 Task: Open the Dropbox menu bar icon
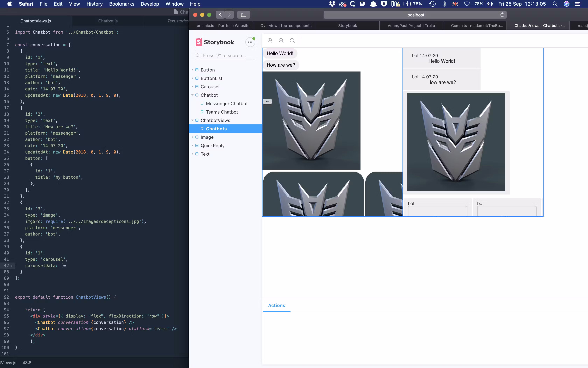(x=332, y=4)
